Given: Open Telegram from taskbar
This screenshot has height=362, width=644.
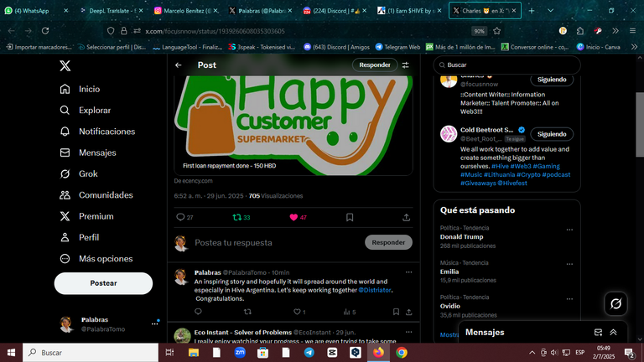Looking at the screenshot, I should tap(309, 353).
